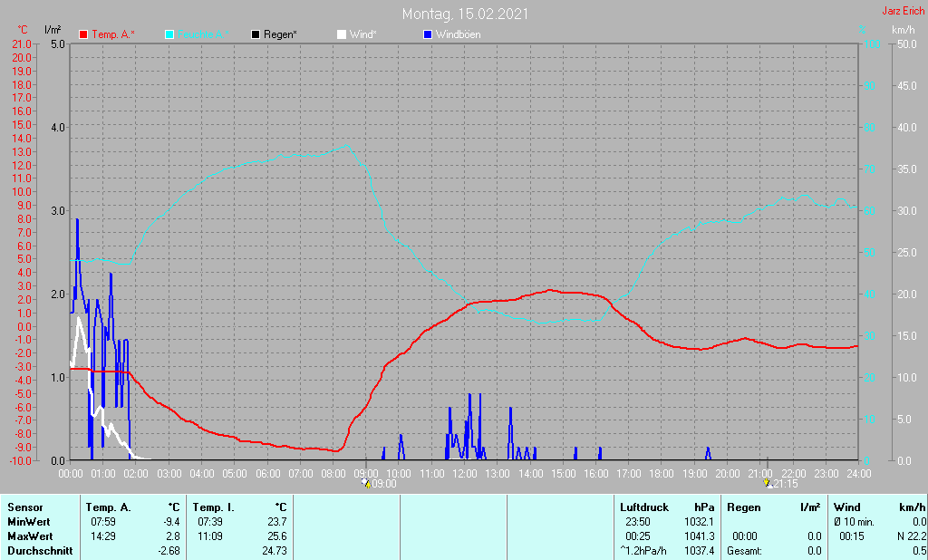Click the 'Regen*' legend label
928x560 pixels.
click(280, 34)
